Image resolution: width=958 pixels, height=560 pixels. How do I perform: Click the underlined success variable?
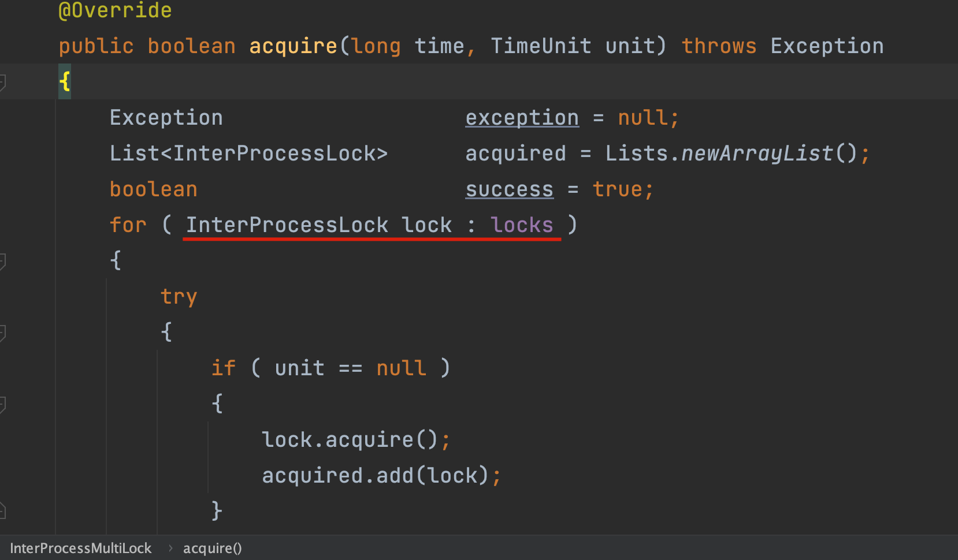point(509,189)
